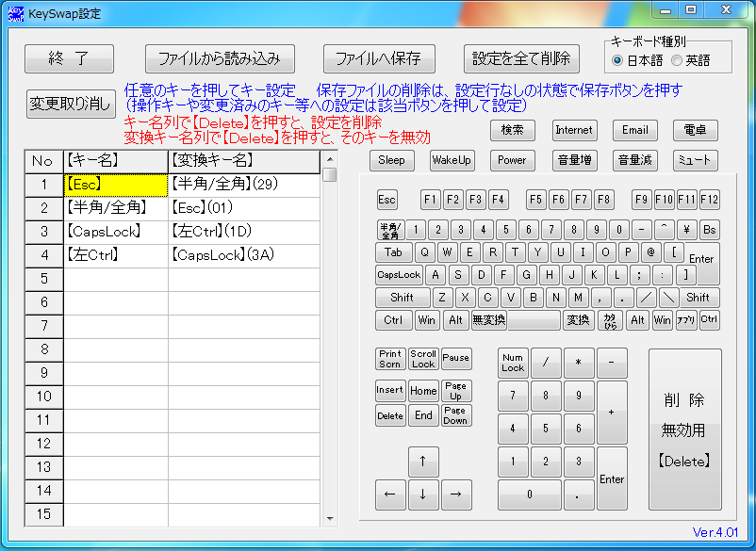The width and height of the screenshot is (756, 551).
Task: Click the 変換 key next to the spacebar
Action: 578,320
